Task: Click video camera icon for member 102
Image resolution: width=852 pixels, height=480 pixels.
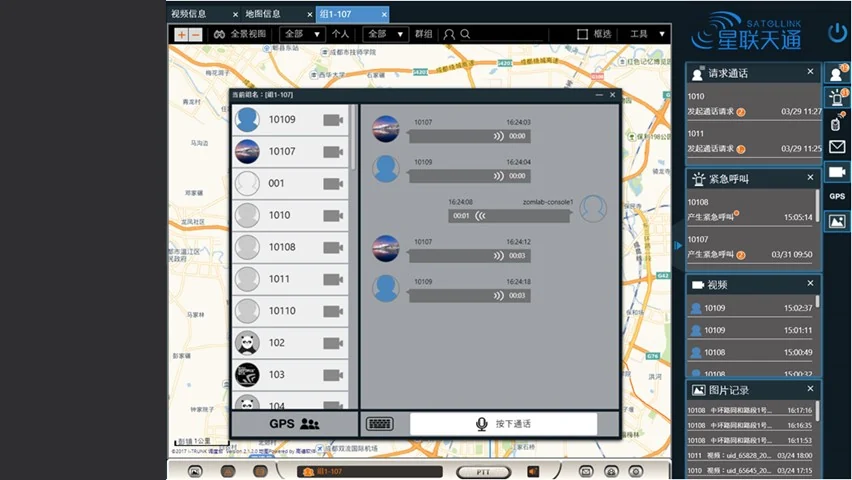Action: pos(333,343)
